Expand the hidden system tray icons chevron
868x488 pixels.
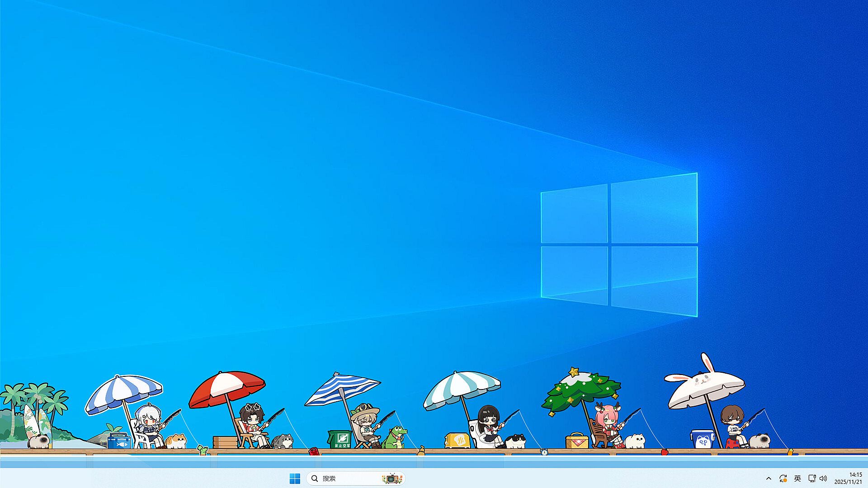(x=769, y=479)
